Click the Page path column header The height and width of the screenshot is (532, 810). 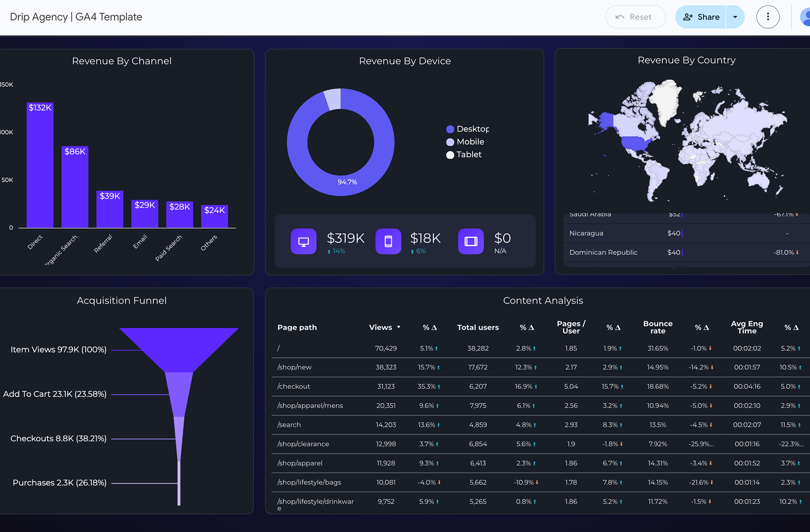(x=297, y=327)
